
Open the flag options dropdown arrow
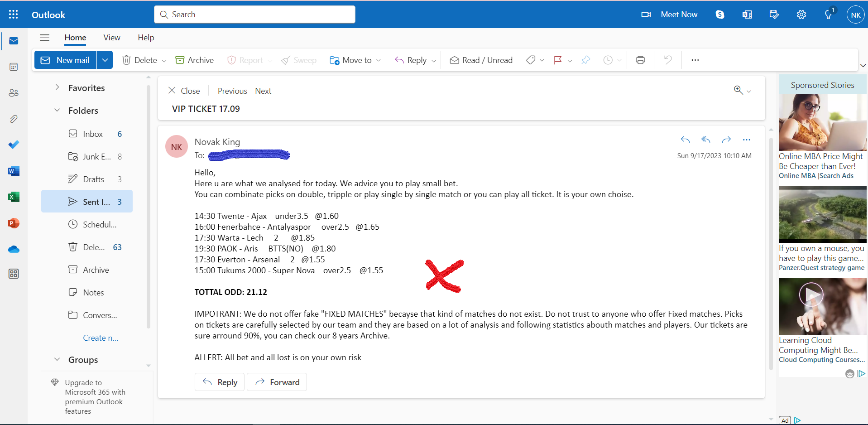570,60
